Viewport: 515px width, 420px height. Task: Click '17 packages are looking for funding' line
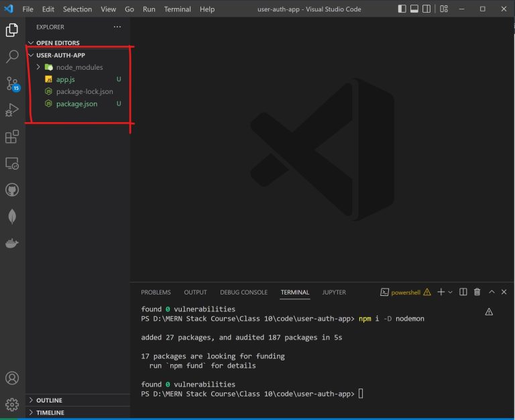pos(213,356)
